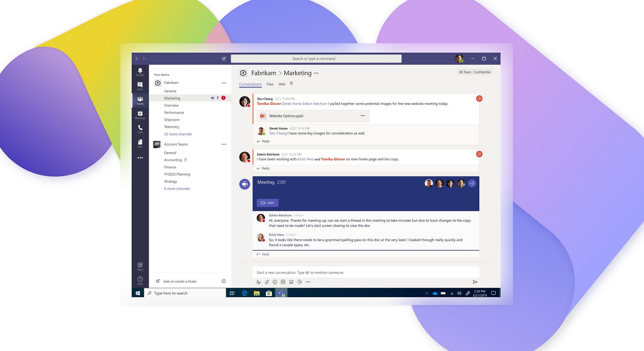Viewport: 644px width, 351px height.
Task: Open the Activity bell icon
Action: (140, 71)
